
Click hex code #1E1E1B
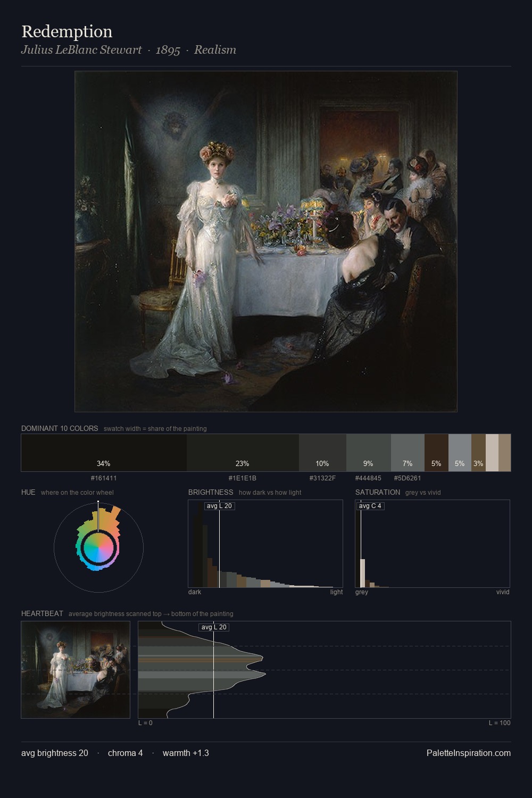[x=243, y=478]
